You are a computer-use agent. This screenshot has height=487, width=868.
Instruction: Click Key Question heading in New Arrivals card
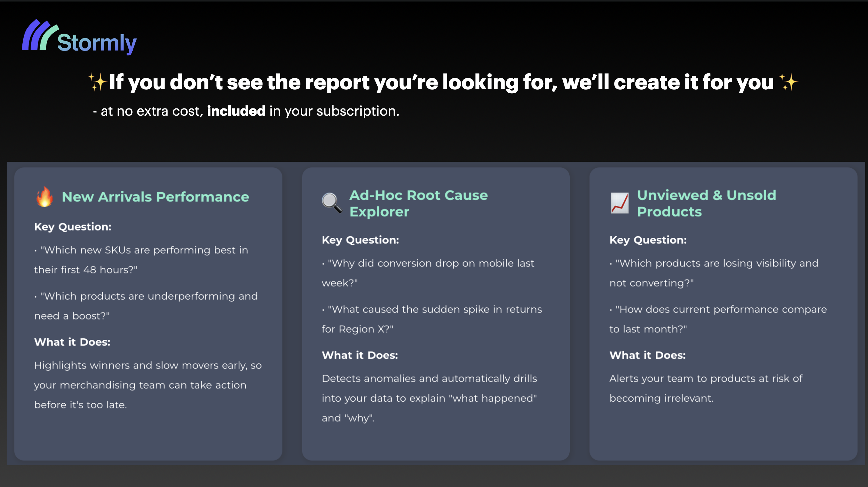pos(73,227)
